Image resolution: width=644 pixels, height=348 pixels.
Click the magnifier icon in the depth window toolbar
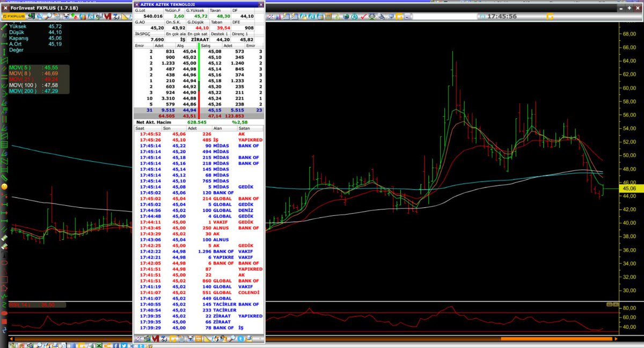[232, 339]
